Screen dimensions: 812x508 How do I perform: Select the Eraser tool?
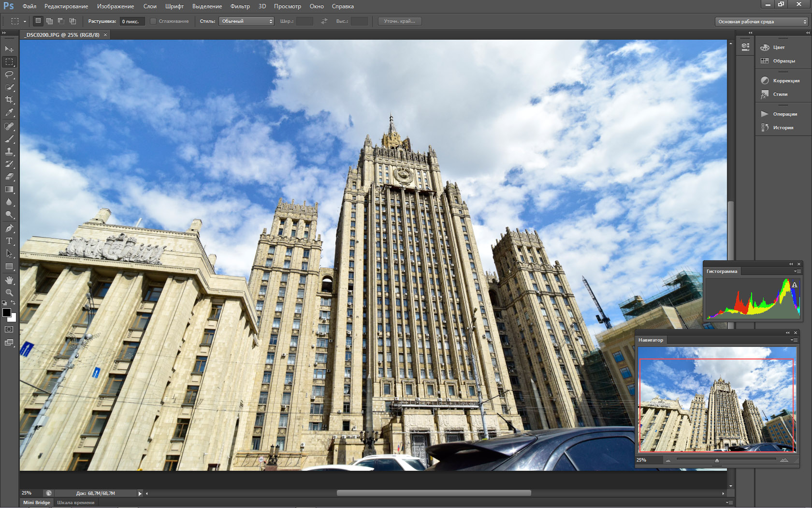tap(9, 177)
